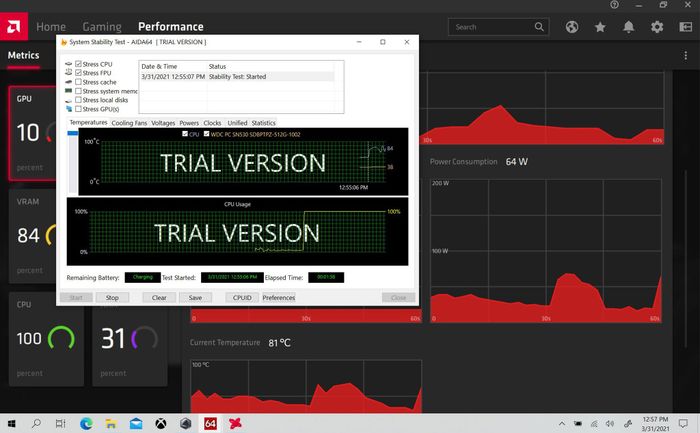
Task: Go to the Gaming tab in AMD software
Action: pyautogui.click(x=102, y=27)
